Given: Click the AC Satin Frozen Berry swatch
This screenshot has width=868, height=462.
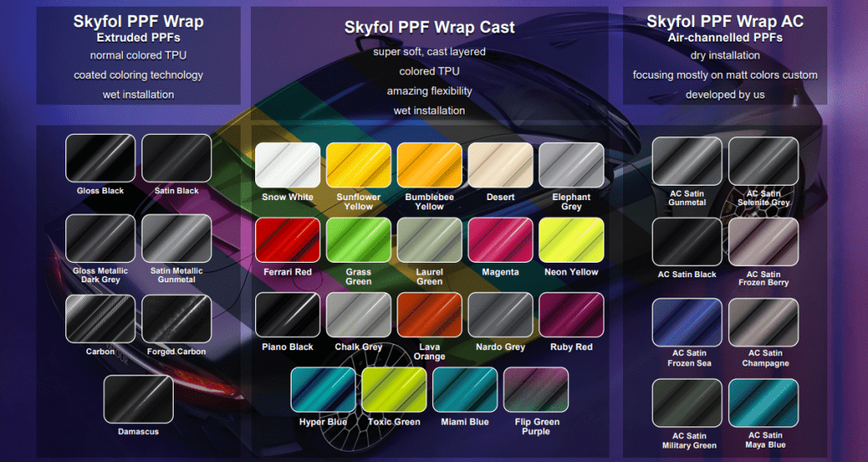Looking at the screenshot, I should click(x=764, y=242).
